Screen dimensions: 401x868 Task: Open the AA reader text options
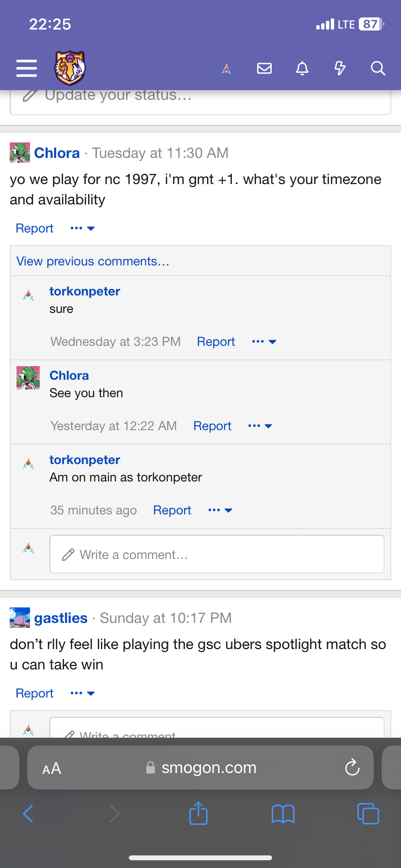click(52, 768)
